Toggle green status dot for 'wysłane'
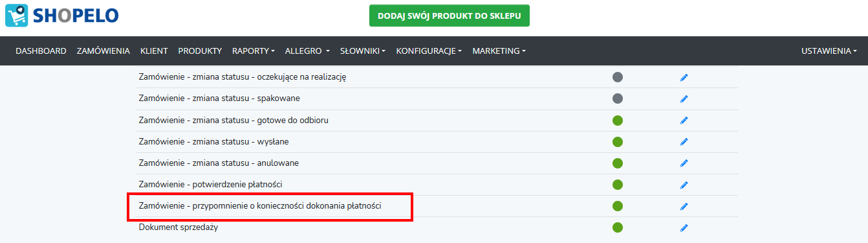Image resolution: width=868 pixels, height=243 pixels. click(x=617, y=141)
